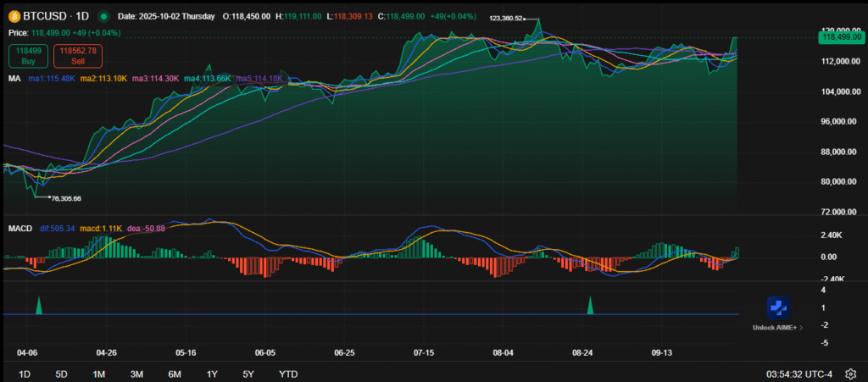The image size is (868, 382).
Task: Click the MA indicator label
Action: coord(14,78)
